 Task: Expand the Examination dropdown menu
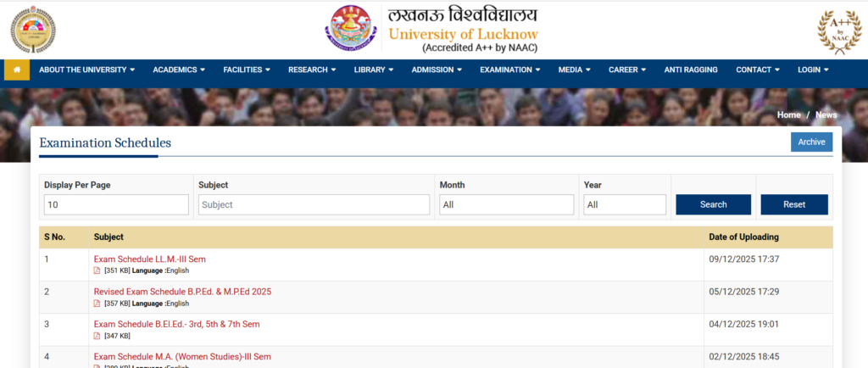510,70
